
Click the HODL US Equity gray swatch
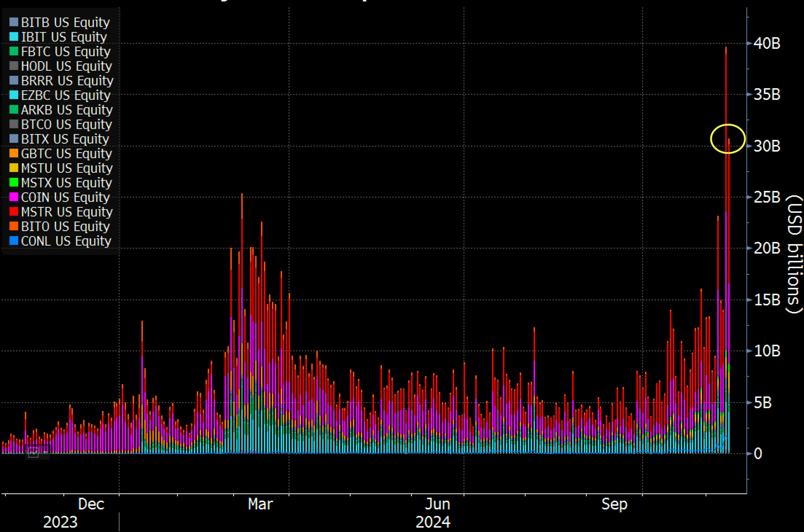[14, 66]
